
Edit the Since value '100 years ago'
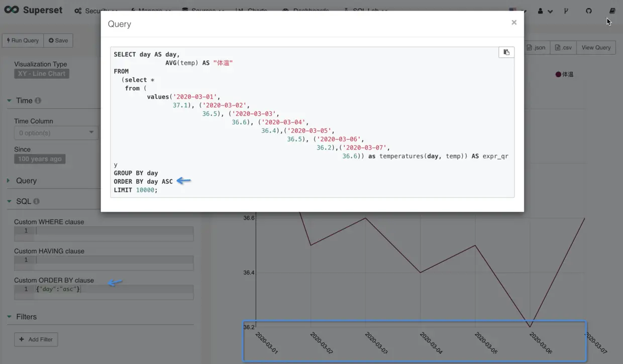click(40, 159)
